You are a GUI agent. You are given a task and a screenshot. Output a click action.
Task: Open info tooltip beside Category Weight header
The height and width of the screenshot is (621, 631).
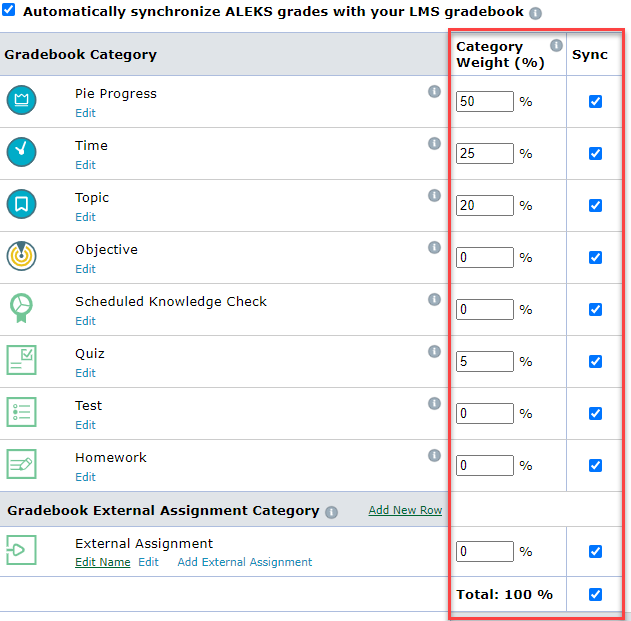(556, 45)
